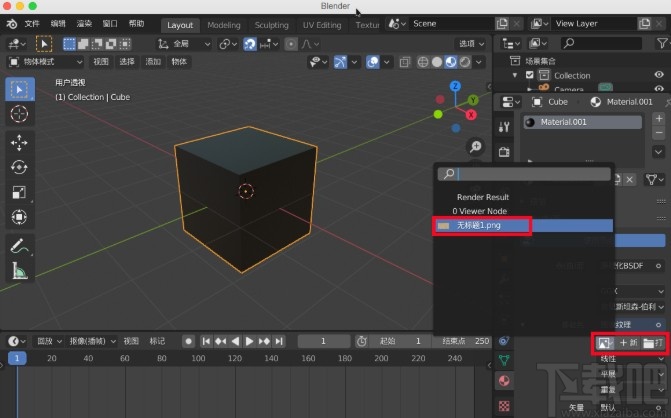Open the global transform orientation dropdown
This screenshot has height=418, width=671.
point(185,44)
